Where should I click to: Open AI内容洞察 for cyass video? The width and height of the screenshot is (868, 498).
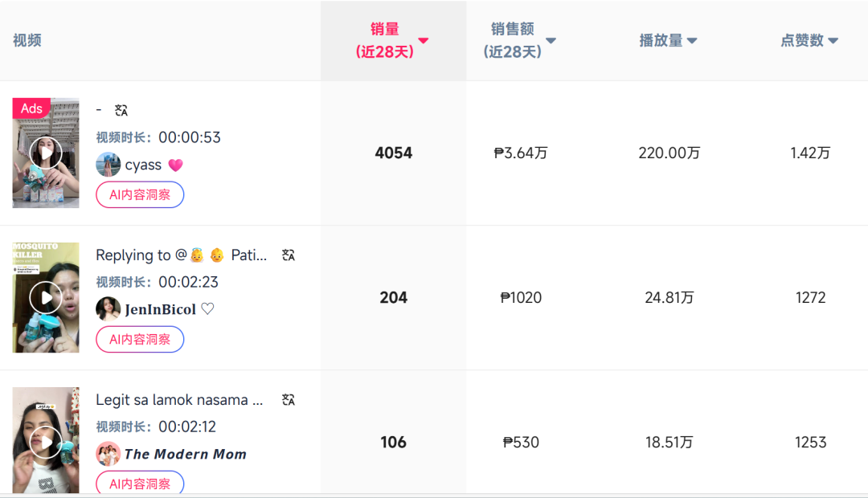[x=140, y=195]
